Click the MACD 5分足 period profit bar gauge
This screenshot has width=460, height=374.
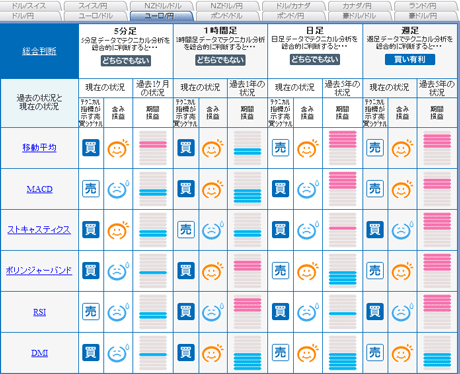click(153, 189)
